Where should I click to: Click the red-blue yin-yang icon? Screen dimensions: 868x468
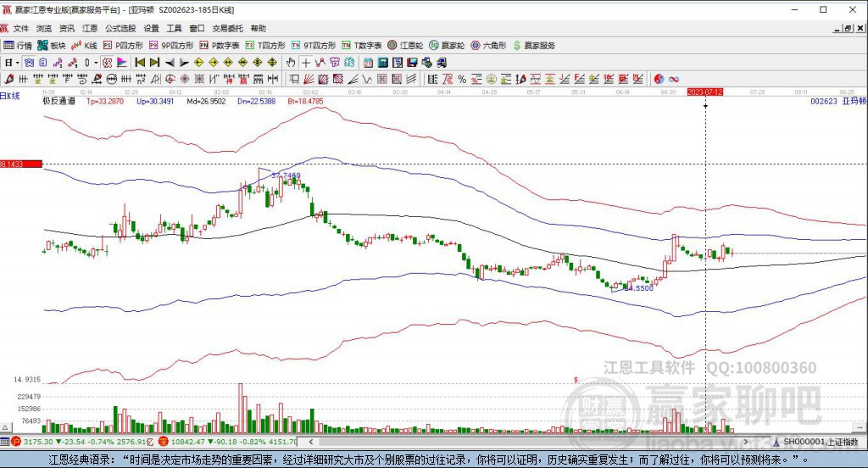click(x=659, y=79)
